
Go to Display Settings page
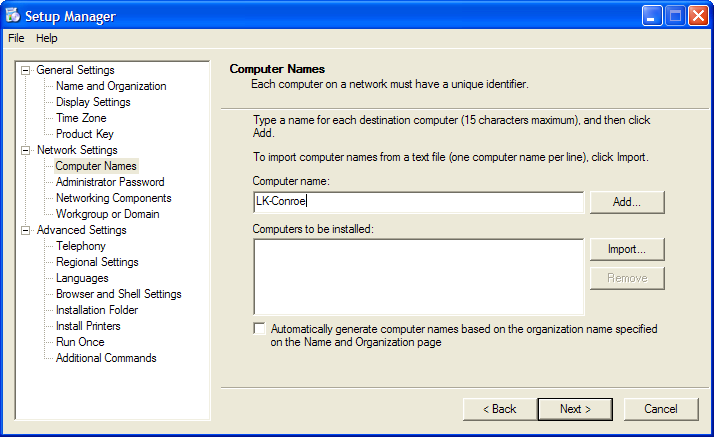[93, 102]
